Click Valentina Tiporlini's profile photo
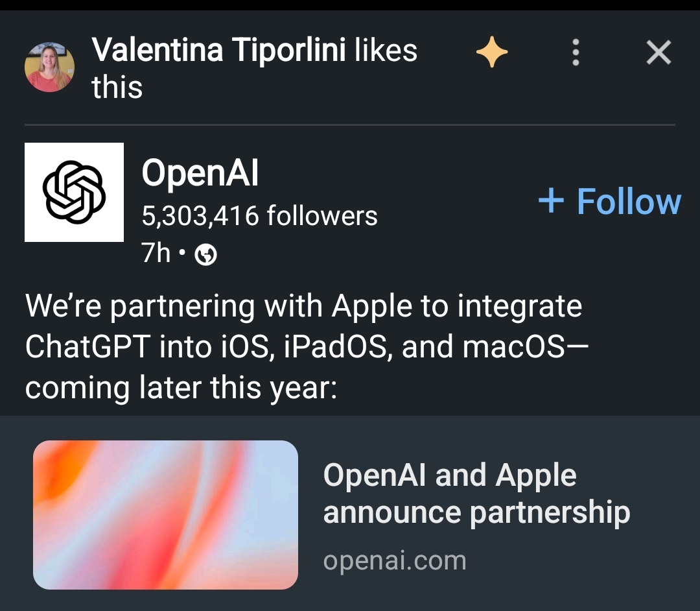Viewport: 700px width, 611px height. coord(50,67)
